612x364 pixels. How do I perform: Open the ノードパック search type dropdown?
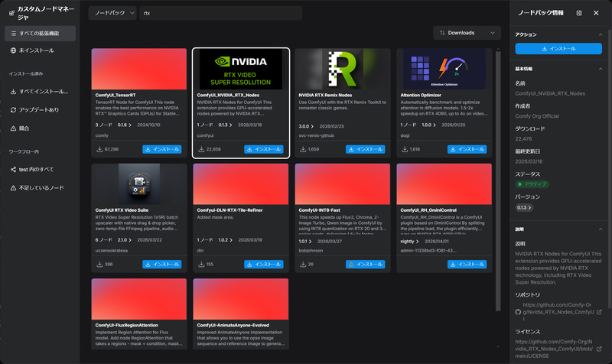112,13
